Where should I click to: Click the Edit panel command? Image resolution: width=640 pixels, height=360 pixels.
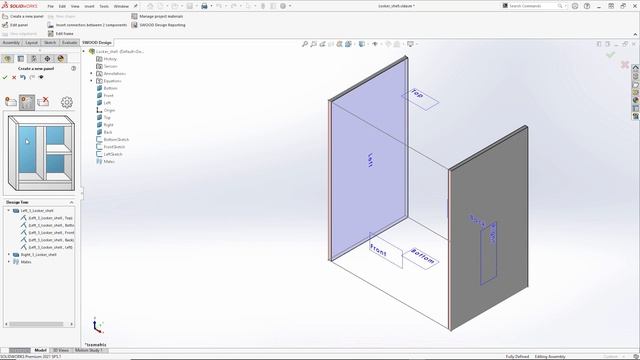[x=15, y=25]
